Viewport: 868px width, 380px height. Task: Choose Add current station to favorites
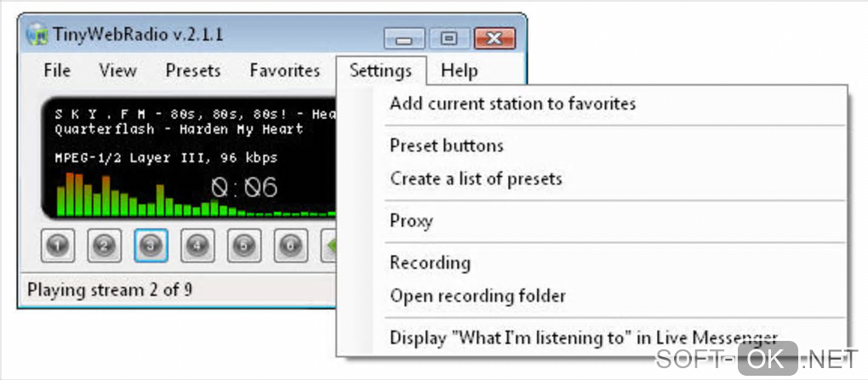tap(592, 104)
